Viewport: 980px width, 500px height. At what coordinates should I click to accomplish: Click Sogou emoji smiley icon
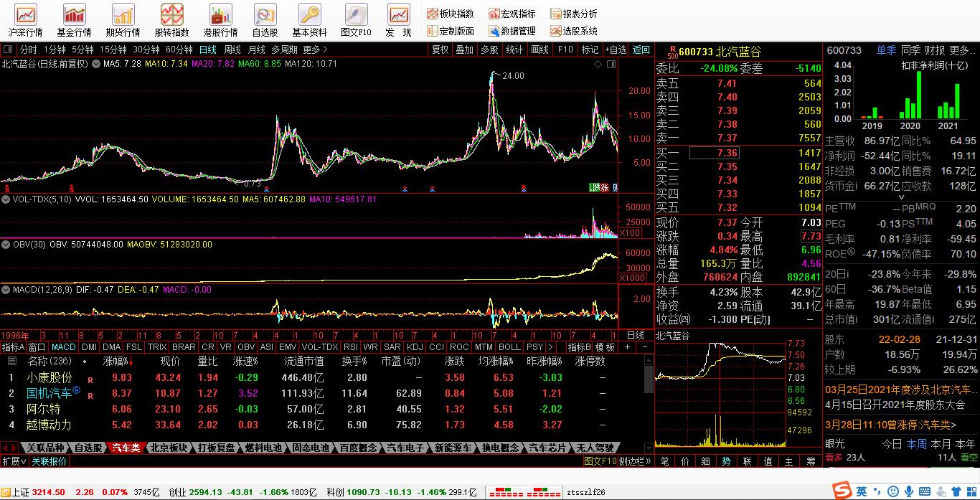[x=893, y=491]
